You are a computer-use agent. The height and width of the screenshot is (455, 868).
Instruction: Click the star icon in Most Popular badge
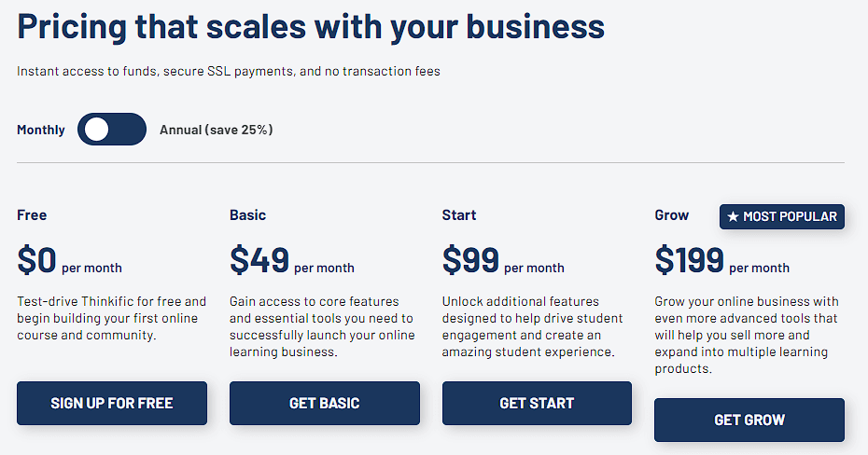tap(733, 216)
